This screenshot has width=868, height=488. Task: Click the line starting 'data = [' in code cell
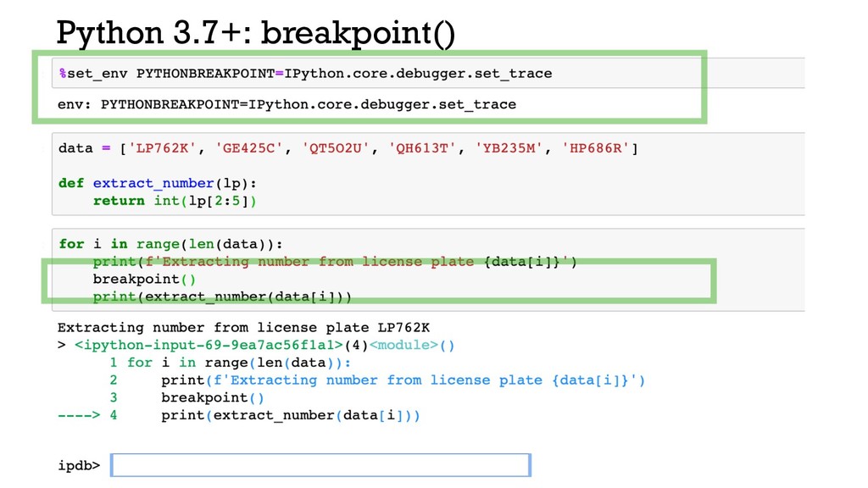pyautogui.click(x=348, y=148)
